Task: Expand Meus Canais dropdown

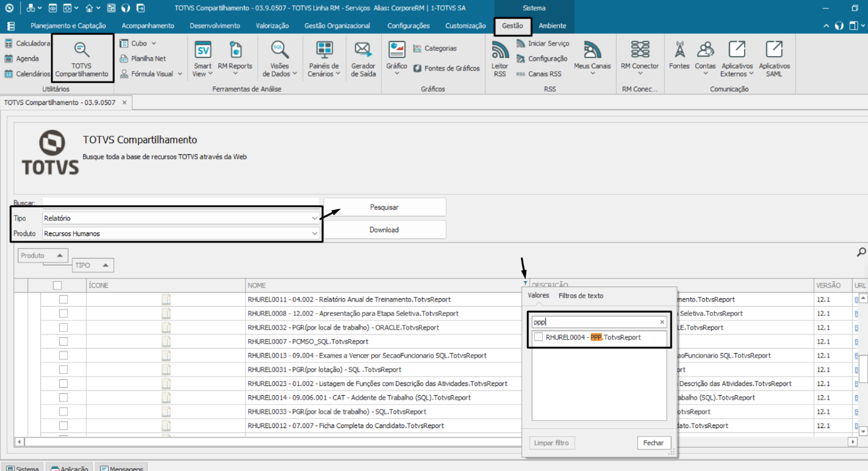Action: (x=592, y=74)
